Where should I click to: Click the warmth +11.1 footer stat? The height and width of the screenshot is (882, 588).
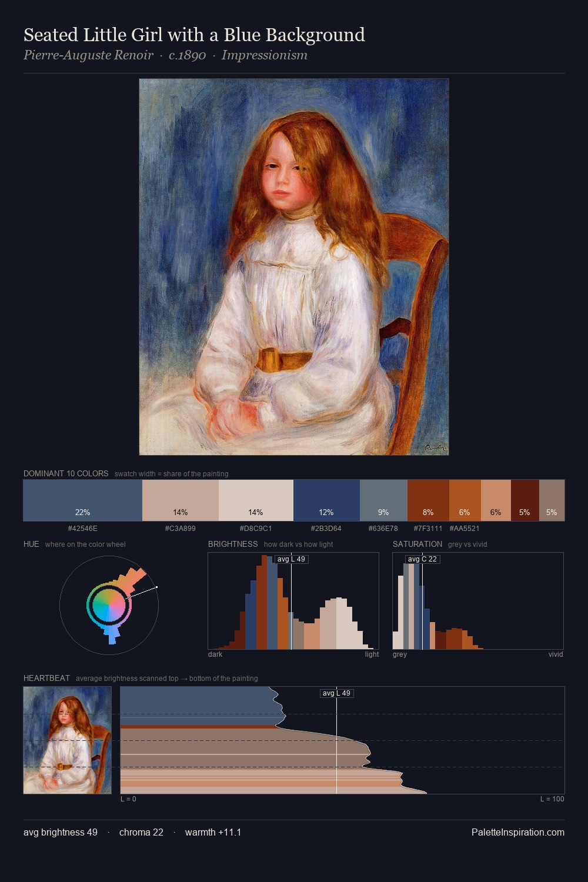point(213,833)
